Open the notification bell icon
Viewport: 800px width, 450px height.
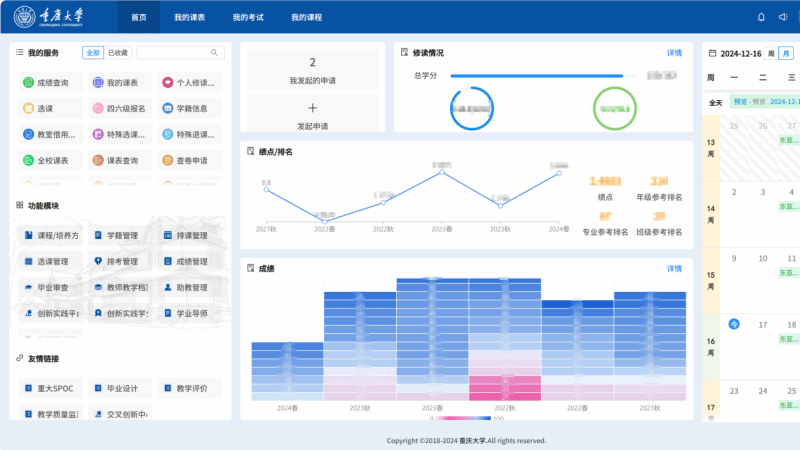[761, 17]
